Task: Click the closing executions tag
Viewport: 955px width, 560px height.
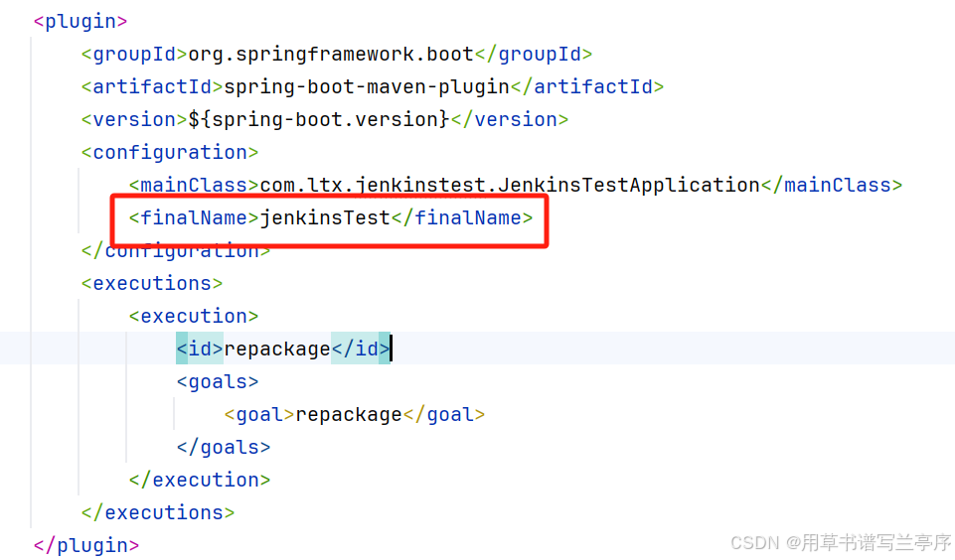Action: point(158,513)
